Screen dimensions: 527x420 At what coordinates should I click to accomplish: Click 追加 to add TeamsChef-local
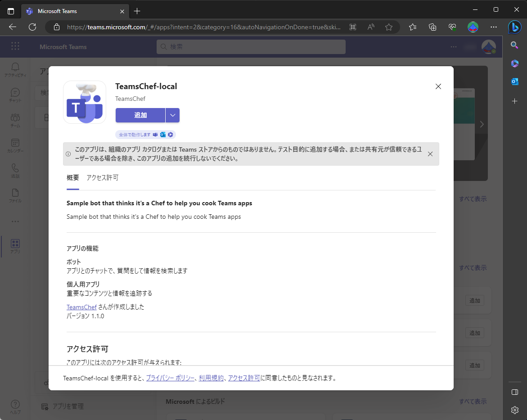coord(140,115)
